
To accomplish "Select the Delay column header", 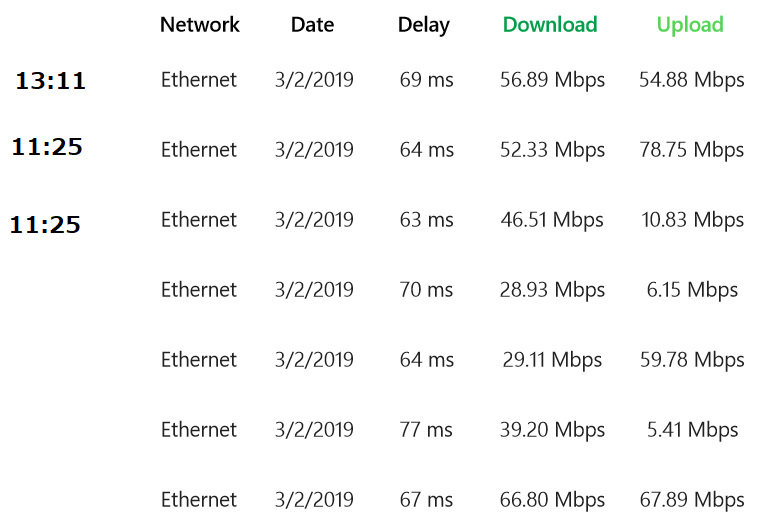I will (424, 25).
